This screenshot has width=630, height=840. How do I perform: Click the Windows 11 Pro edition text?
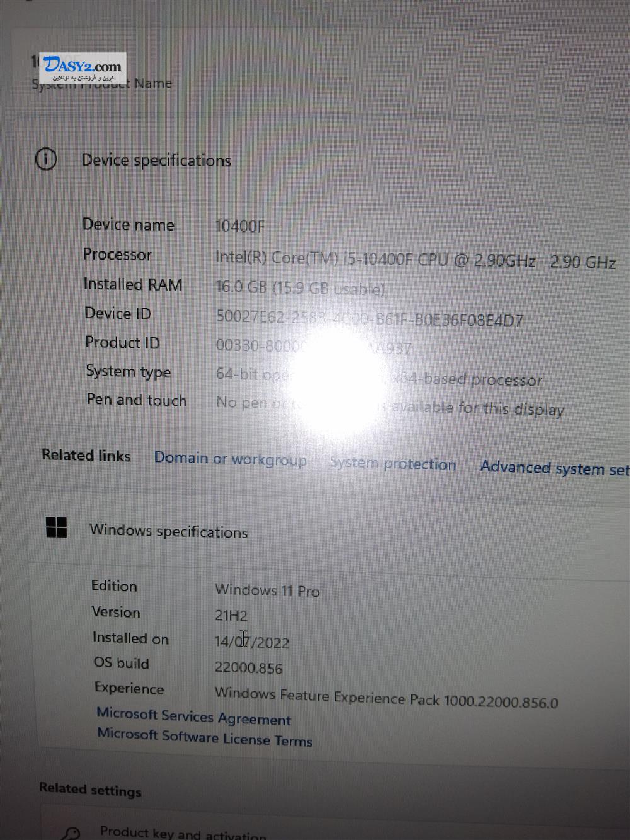[x=267, y=590]
